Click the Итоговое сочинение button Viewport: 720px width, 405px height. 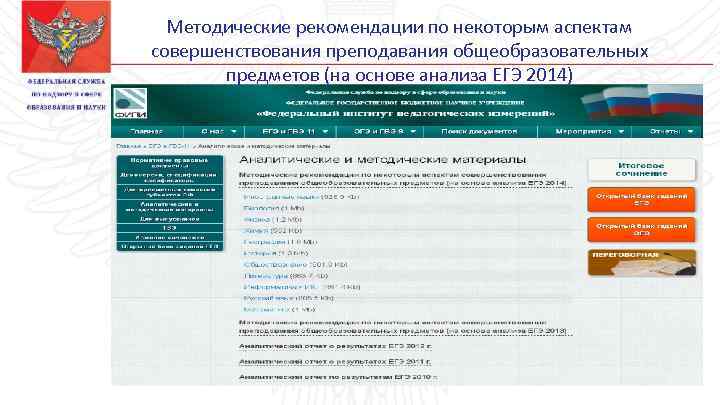pyautogui.click(x=641, y=169)
